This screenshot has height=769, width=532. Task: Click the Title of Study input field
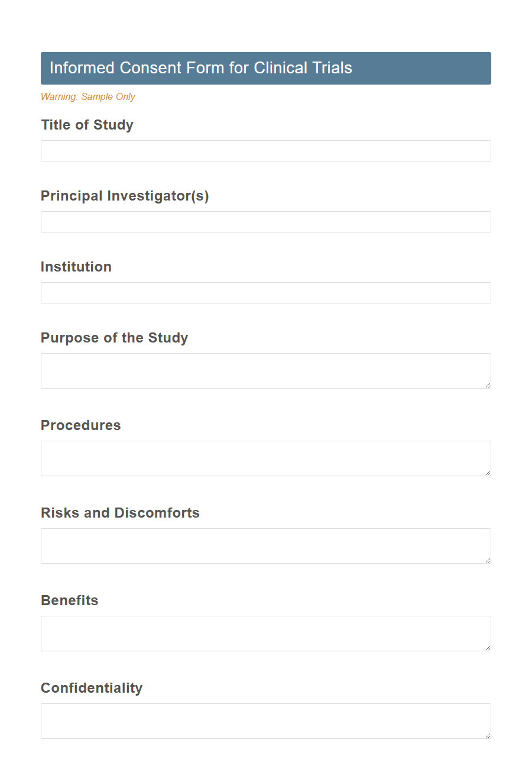point(265,151)
